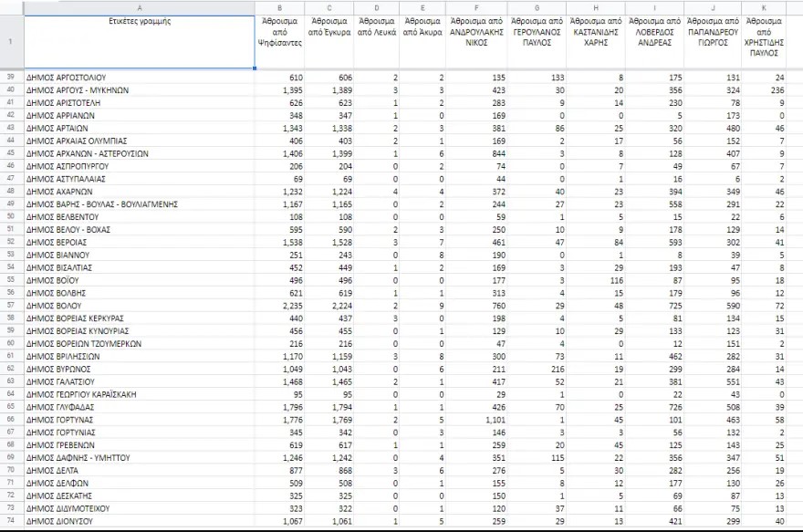Select the ΔΗΜΟΣ ΔΙΟΝΥΣΟΥ cell
This screenshot has width=803, height=532.
tap(138, 520)
